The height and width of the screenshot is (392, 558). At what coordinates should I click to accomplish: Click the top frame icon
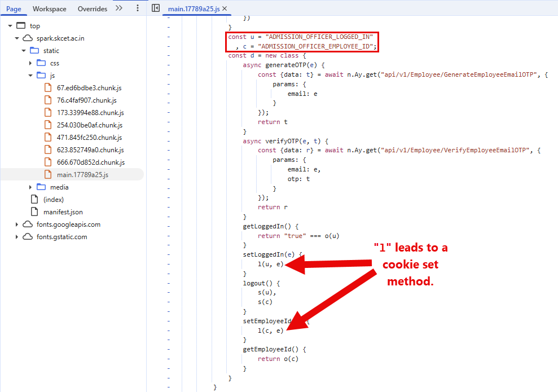21,26
